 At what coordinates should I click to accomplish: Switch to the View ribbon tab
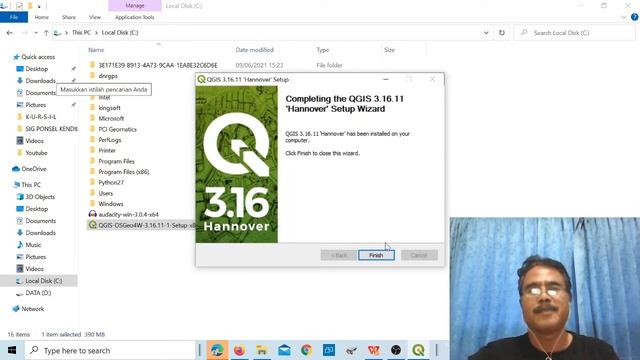tap(95, 17)
